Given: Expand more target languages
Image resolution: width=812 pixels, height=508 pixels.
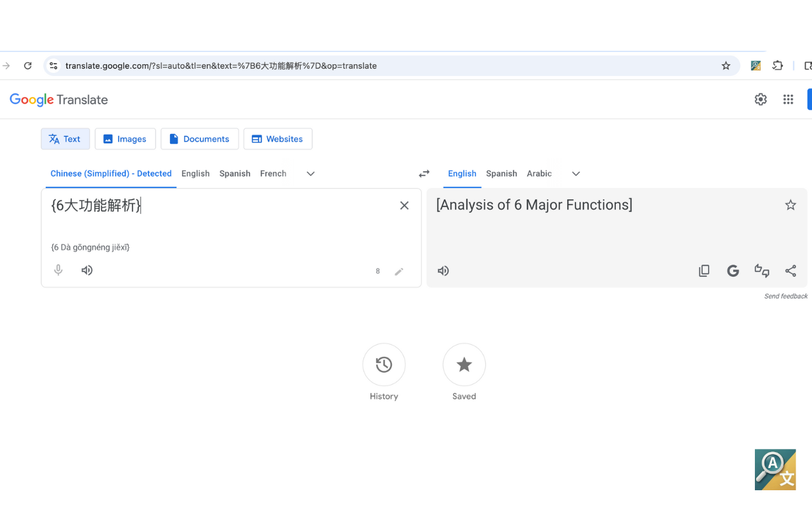Looking at the screenshot, I should coord(575,173).
